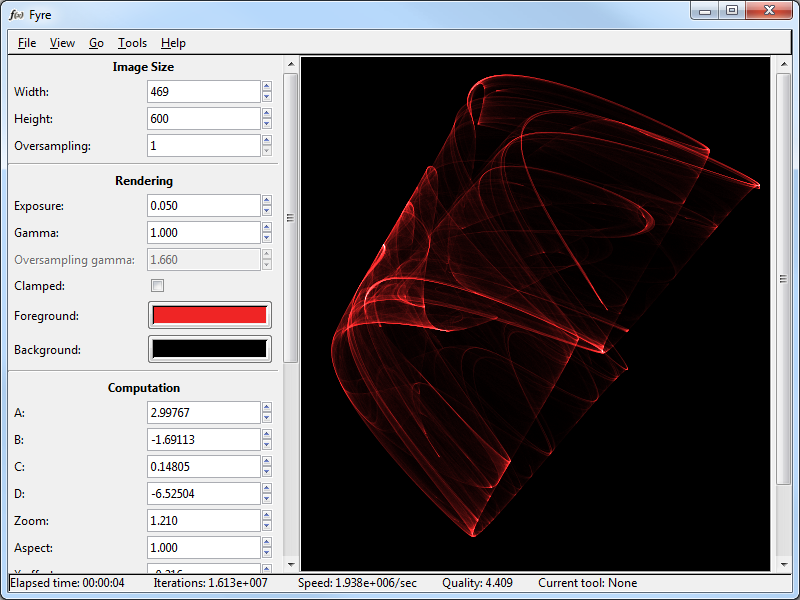Decrease the D parameter with down arrow

pyautogui.click(x=267, y=499)
